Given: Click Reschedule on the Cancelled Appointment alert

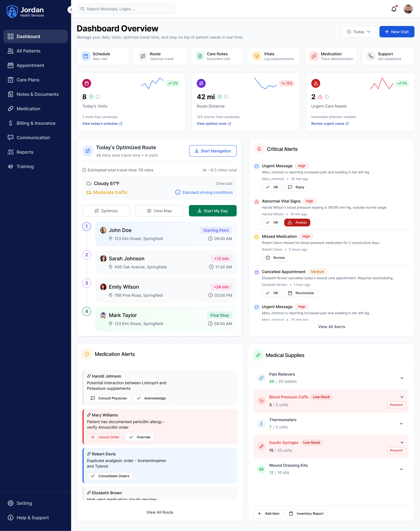Looking at the screenshot, I should click(301, 293).
